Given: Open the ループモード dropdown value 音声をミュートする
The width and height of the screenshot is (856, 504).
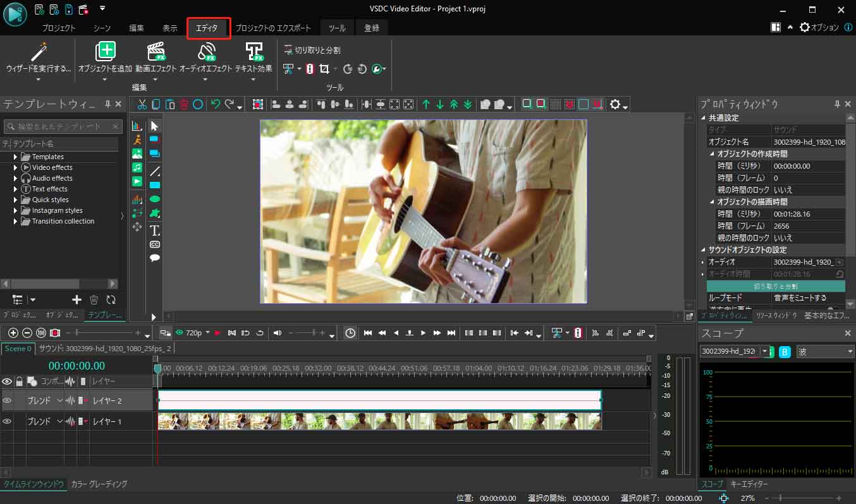Looking at the screenshot, I should pyautogui.click(x=809, y=297).
